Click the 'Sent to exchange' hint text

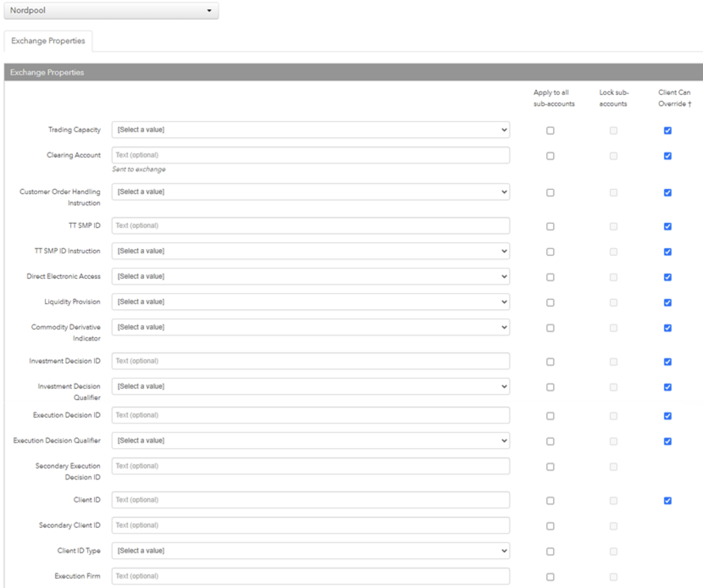pos(139,169)
